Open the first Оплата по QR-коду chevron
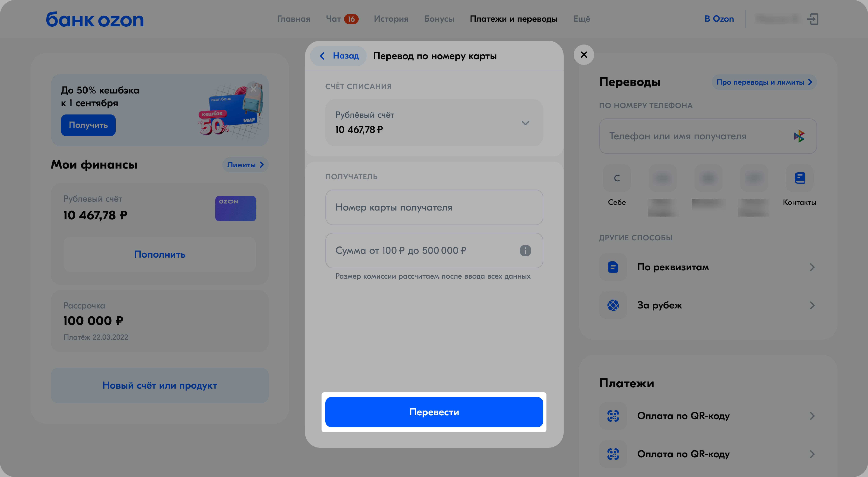Viewport: 868px width, 477px height. click(812, 416)
